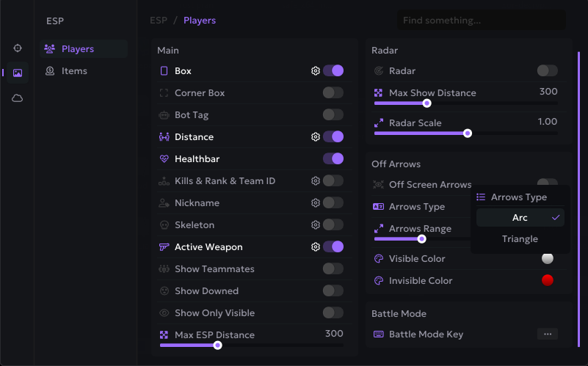
Task: Click ESP breadcrumb link
Action: [159, 21]
